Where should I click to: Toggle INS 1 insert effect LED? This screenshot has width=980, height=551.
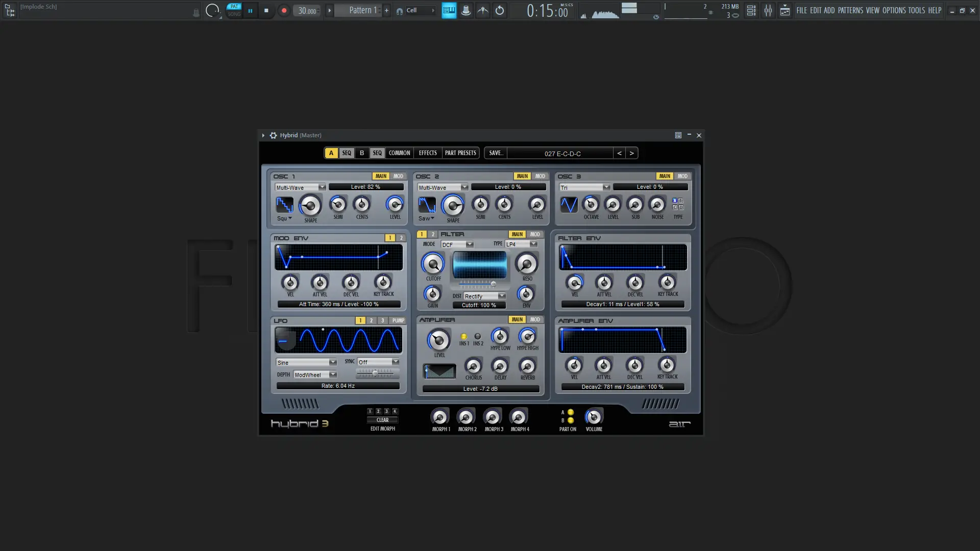point(464,336)
